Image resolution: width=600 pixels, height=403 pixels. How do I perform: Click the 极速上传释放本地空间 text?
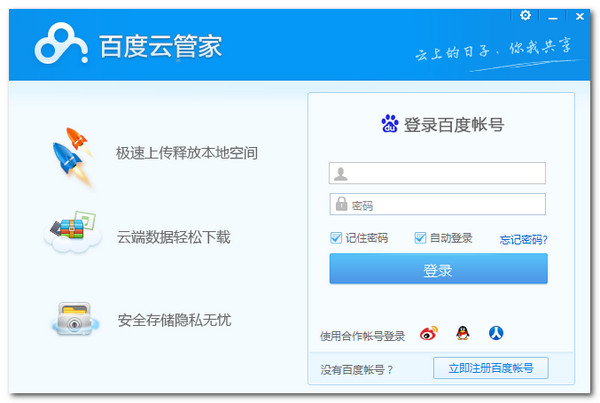[187, 153]
